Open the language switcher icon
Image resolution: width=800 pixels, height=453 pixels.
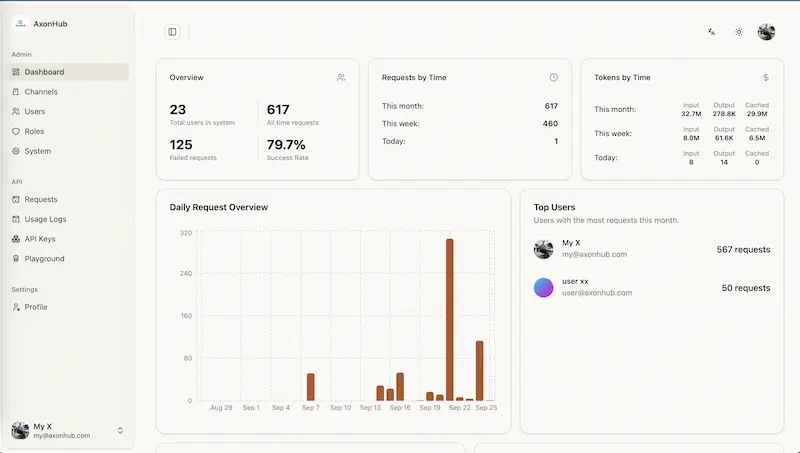[x=711, y=32]
